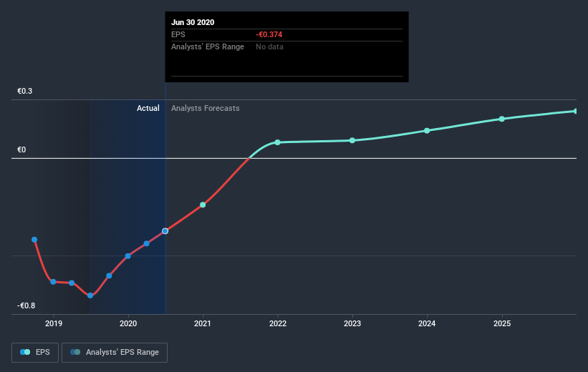Image resolution: width=588 pixels, height=372 pixels.
Task: Click the EPS row label in the tooltip
Action: 178,34
